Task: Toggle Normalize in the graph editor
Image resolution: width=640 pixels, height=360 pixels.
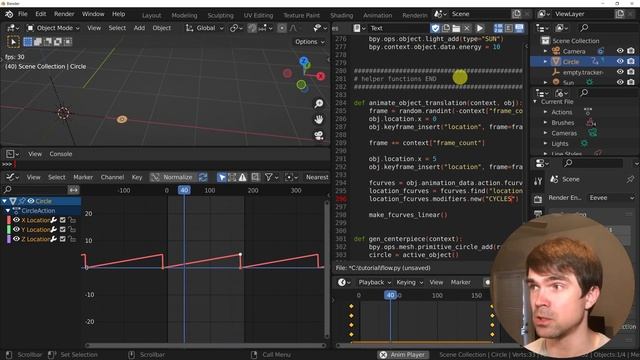Action: 173,177
